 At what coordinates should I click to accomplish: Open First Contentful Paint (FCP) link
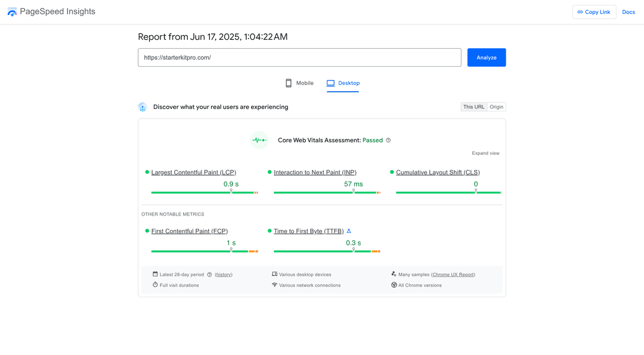190,231
